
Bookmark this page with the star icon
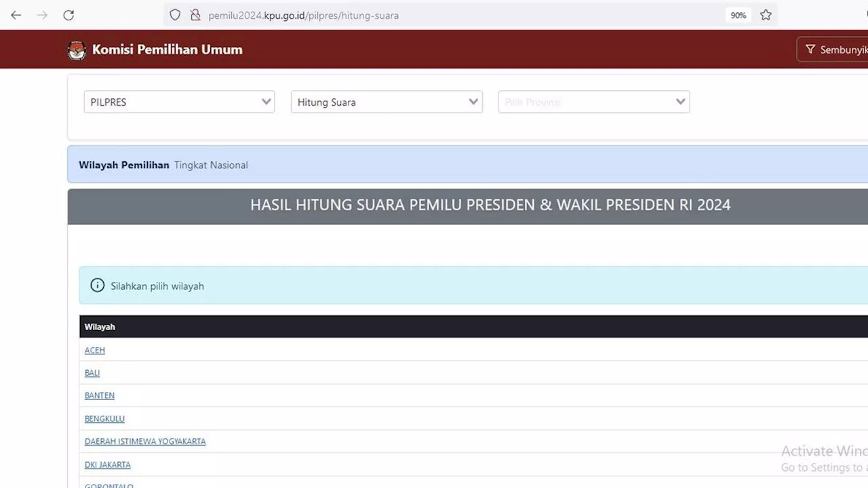(766, 15)
